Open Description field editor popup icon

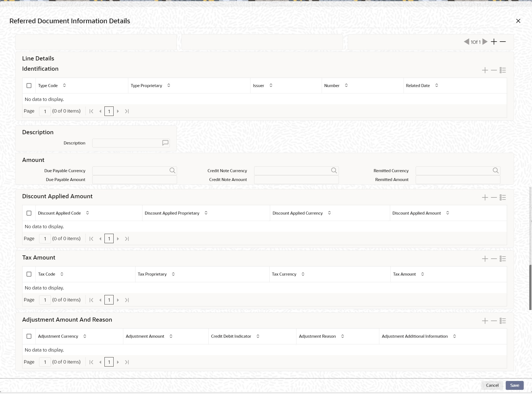pyautogui.click(x=165, y=143)
